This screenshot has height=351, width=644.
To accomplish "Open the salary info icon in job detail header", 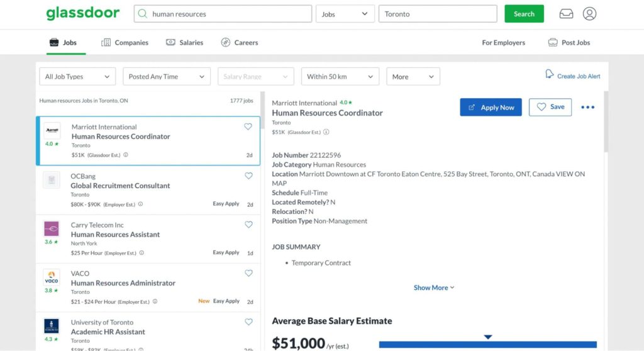I will point(326,132).
